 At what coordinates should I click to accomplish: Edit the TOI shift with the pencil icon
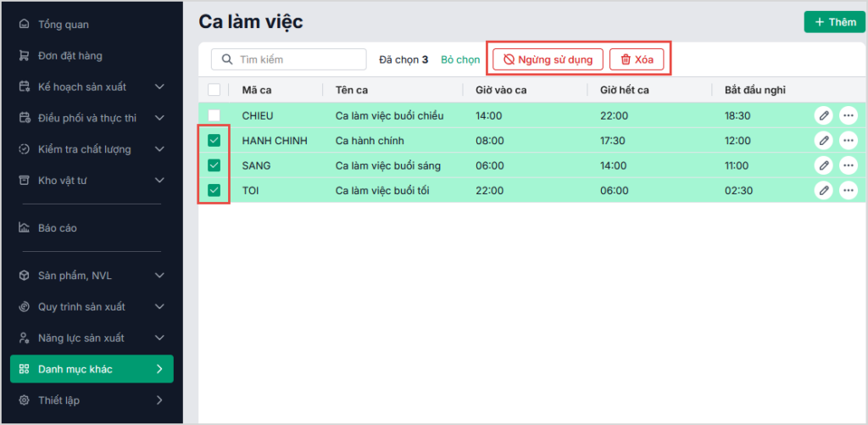[824, 190]
